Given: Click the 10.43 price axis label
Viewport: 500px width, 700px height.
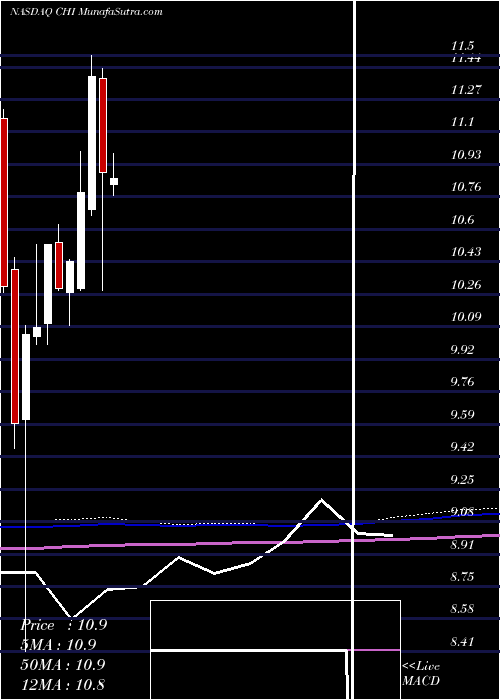Looking at the screenshot, I should (466, 252).
